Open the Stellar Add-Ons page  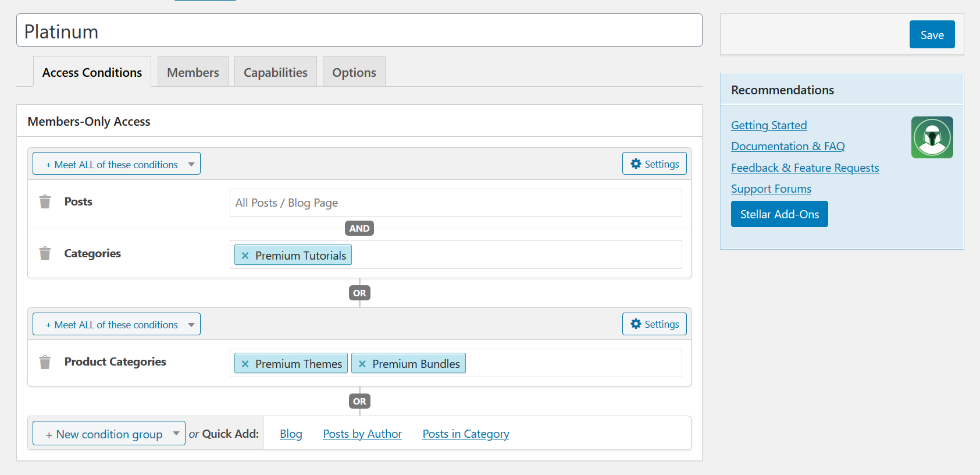[779, 214]
